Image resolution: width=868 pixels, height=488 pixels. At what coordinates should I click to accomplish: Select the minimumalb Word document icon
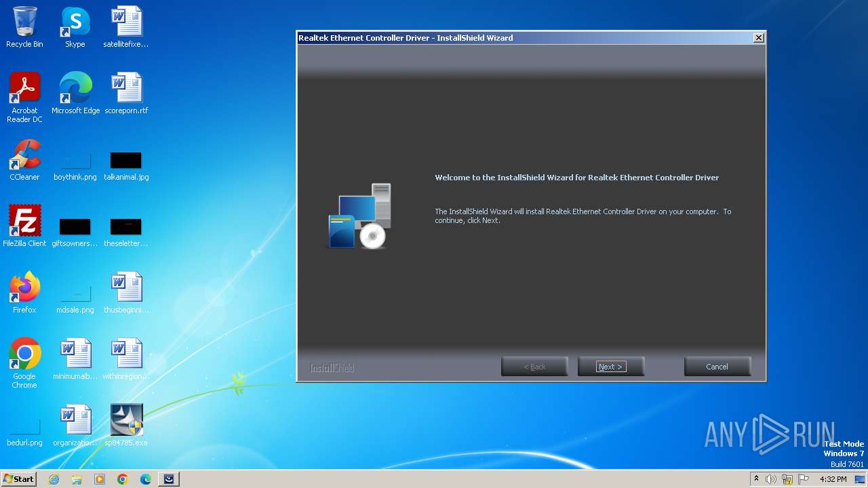pyautogui.click(x=75, y=359)
